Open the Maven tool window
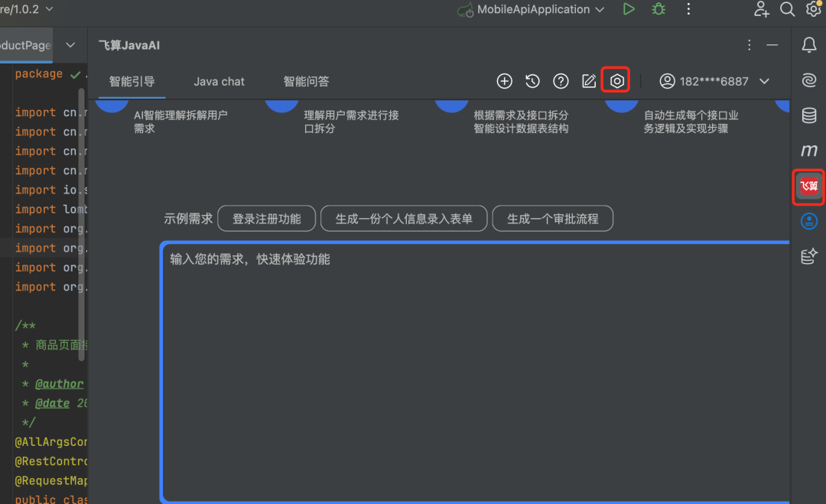The width and height of the screenshot is (826, 504). point(809,151)
